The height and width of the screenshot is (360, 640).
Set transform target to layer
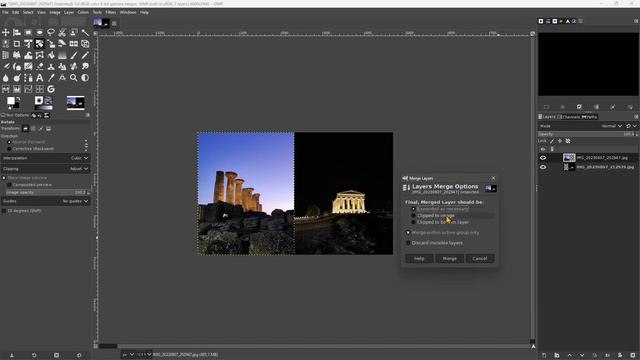[x=25, y=129]
